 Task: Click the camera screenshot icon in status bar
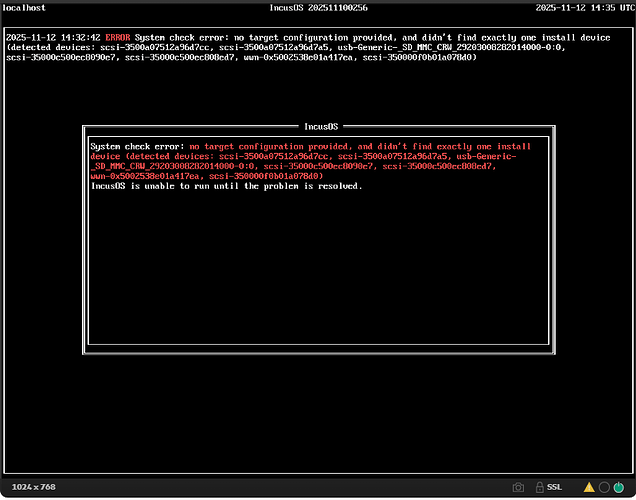518,487
